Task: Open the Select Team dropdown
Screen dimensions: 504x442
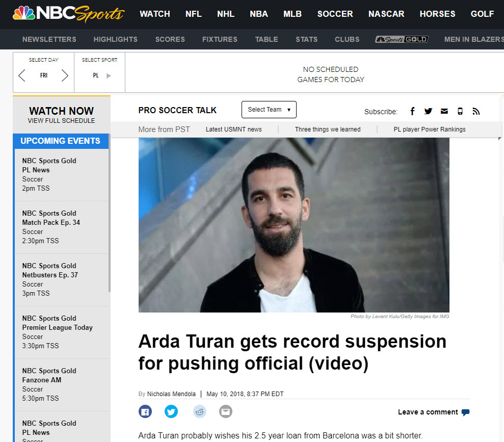Action: tap(269, 110)
